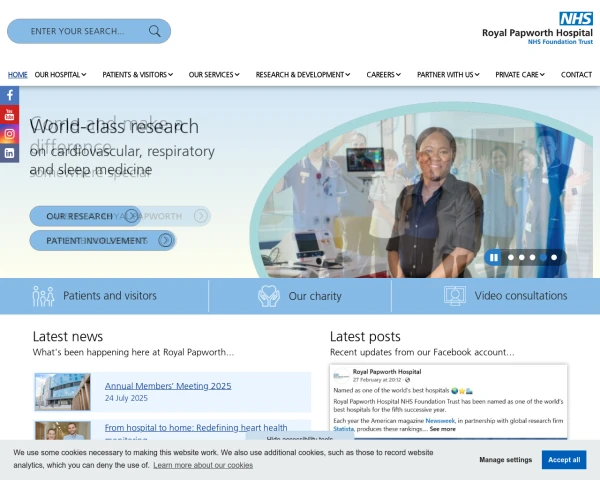Click the Our charity heart-in-hands icon
The height and width of the screenshot is (480, 600).
(x=269, y=296)
